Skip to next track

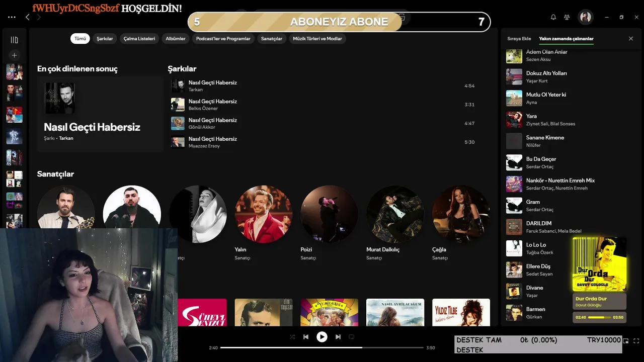point(338,337)
